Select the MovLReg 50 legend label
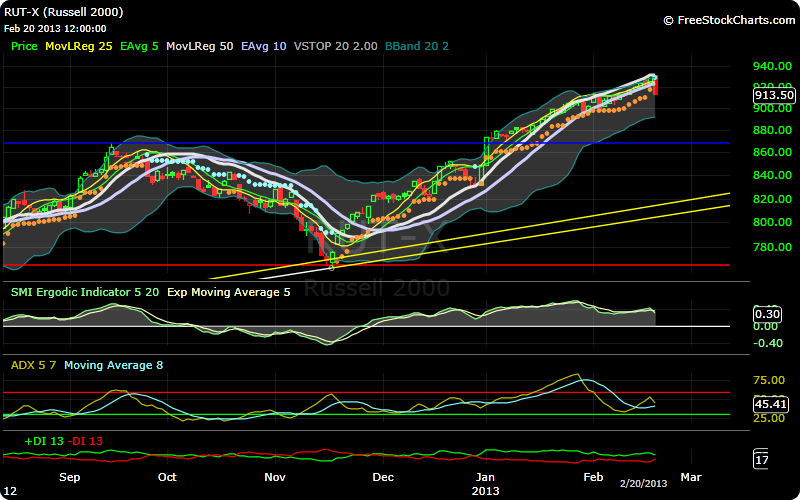Image resolution: width=800 pixels, height=500 pixels. coord(199,46)
